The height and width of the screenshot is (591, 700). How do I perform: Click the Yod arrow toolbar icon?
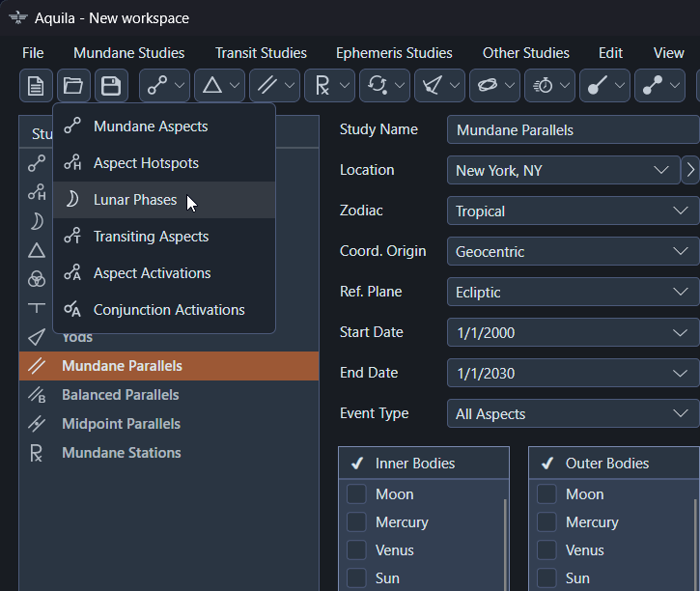(x=432, y=86)
